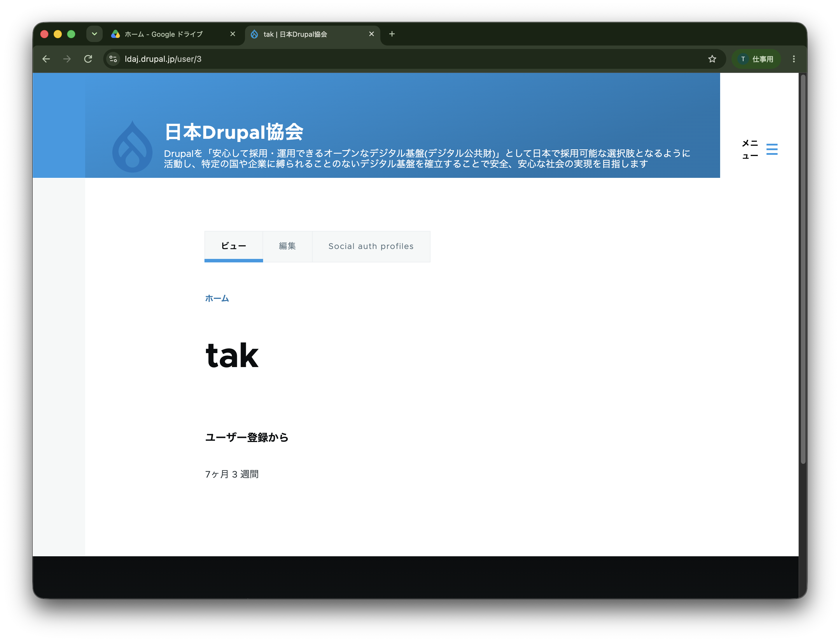The height and width of the screenshot is (642, 840).
Task: Open the 日本Drupal協会 site title link
Action: point(234,132)
